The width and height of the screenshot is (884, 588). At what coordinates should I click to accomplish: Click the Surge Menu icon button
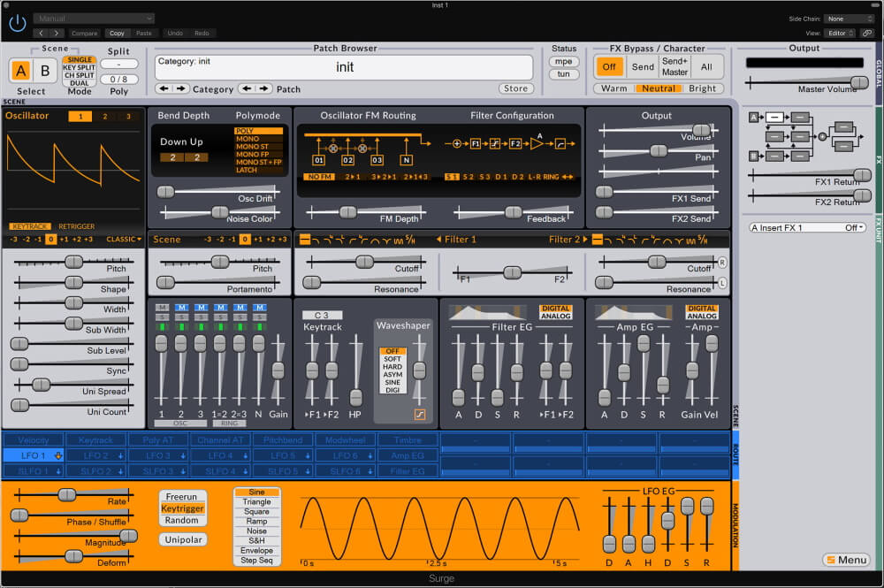pos(846,560)
